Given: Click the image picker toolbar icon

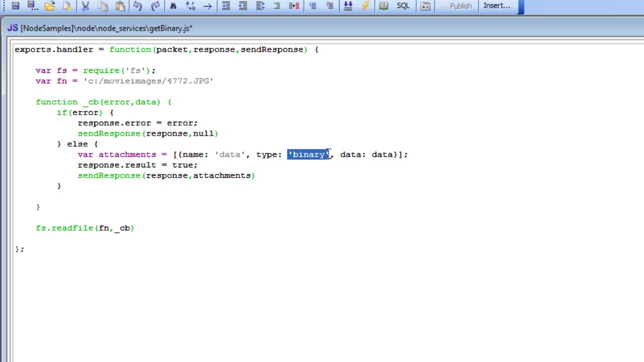Looking at the screenshot, I should click(x=425, y=6).
